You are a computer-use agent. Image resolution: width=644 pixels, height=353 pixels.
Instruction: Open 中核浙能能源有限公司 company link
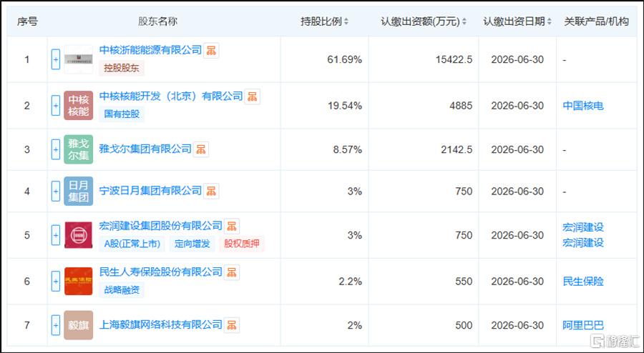[x=150, y=50]
